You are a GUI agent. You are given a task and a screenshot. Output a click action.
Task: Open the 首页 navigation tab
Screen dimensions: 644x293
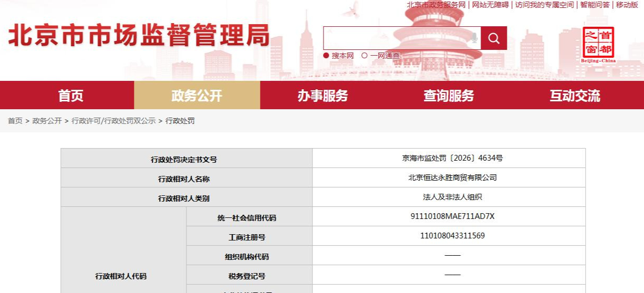70,96
